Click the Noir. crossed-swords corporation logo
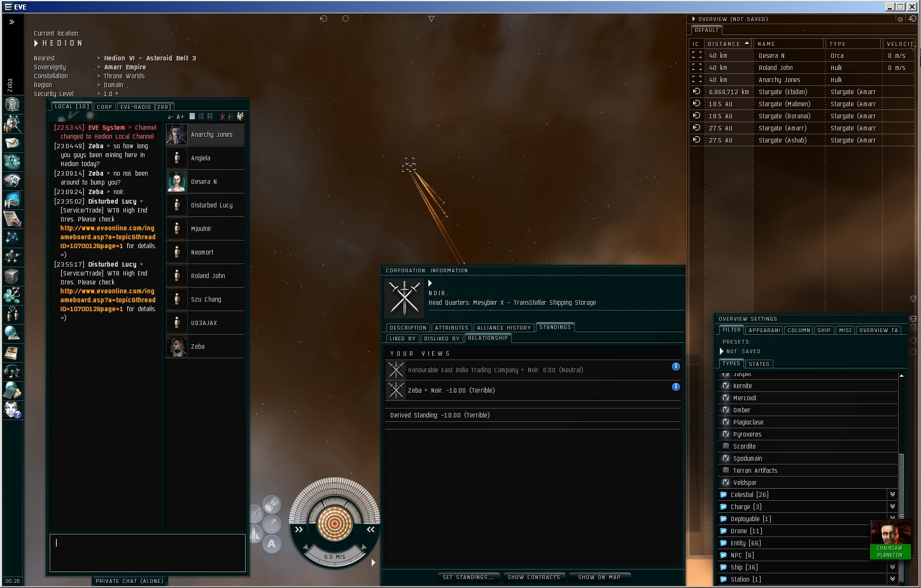The height and width of the screenshot is (588, 921). pos(404,297)
